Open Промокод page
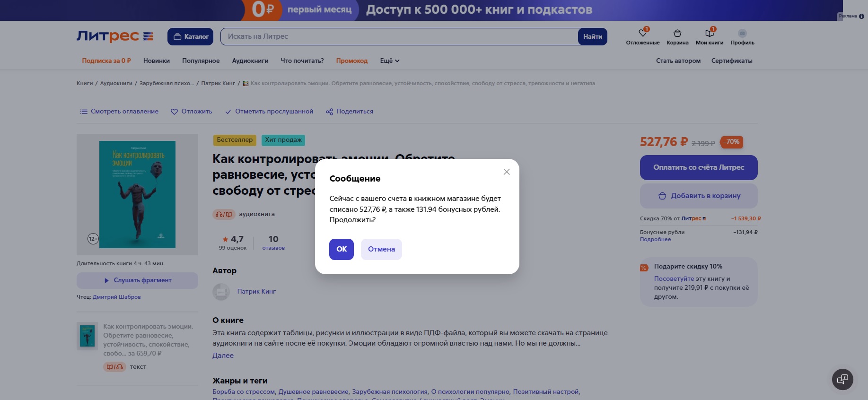The width and height of the screenshot is (868, 400). click(x=352, y=61)
